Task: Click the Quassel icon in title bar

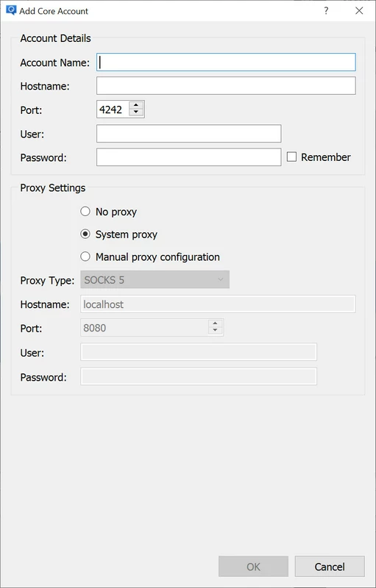Action: click(x=11, y=10)
